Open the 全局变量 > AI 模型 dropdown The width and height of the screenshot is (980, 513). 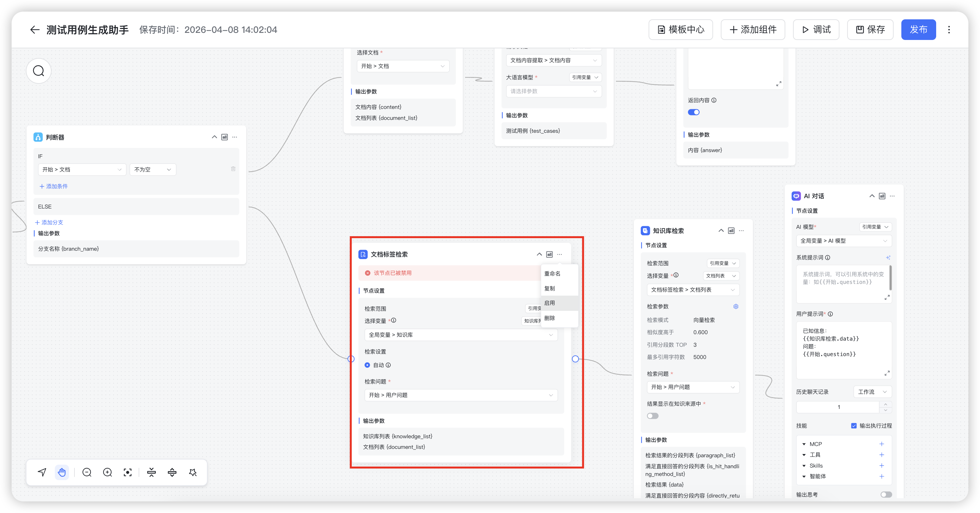pyautogui.click(x=844, y=241)
